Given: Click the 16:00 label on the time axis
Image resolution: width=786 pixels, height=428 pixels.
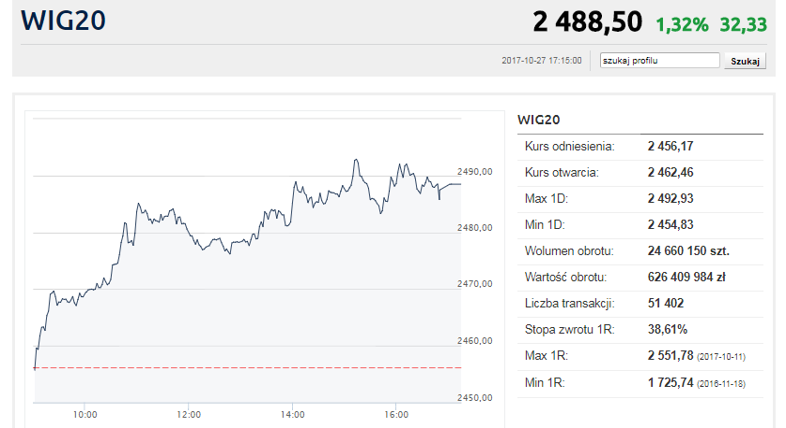Looking at the screenshot, I should click(x=396, y=413).
